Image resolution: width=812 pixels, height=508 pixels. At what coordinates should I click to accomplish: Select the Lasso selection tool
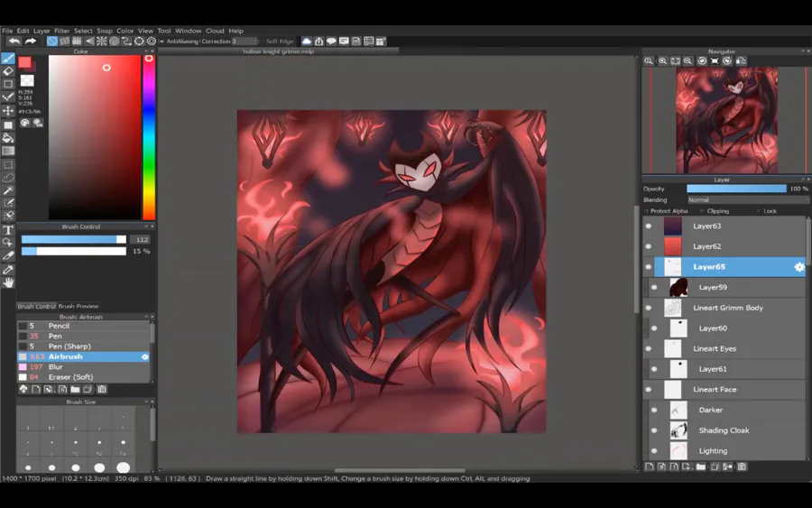point(8,178)
